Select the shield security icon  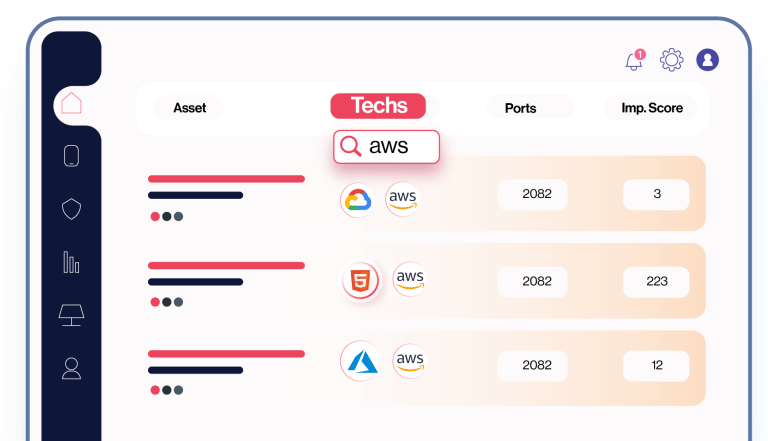pyautogui.click(x=71, y=209)
